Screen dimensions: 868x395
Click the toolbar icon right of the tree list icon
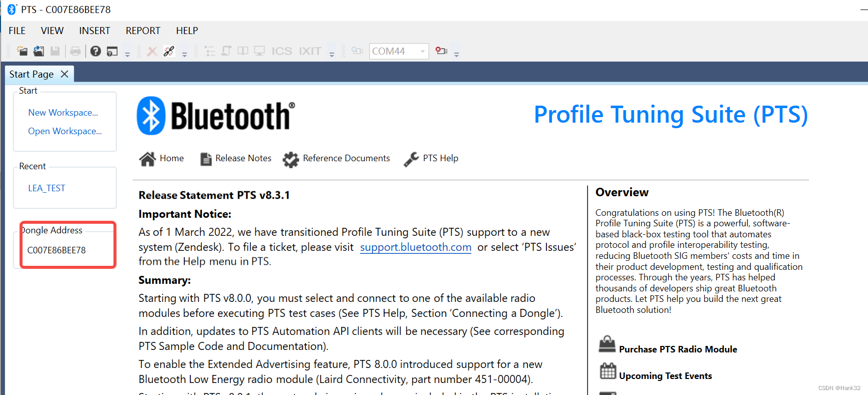click(226, 51)
